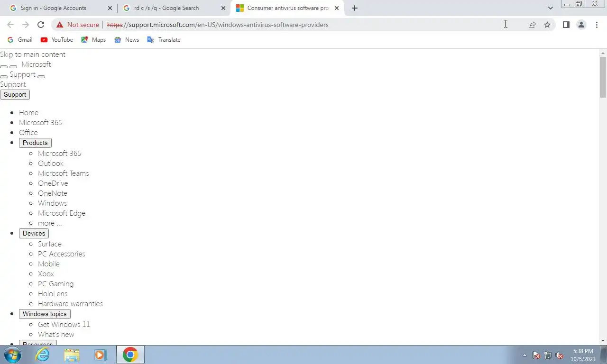Viewport: 607px width, 364px height.
Task: Open the PC Gaming link
Action: click(x=55, y=284)
